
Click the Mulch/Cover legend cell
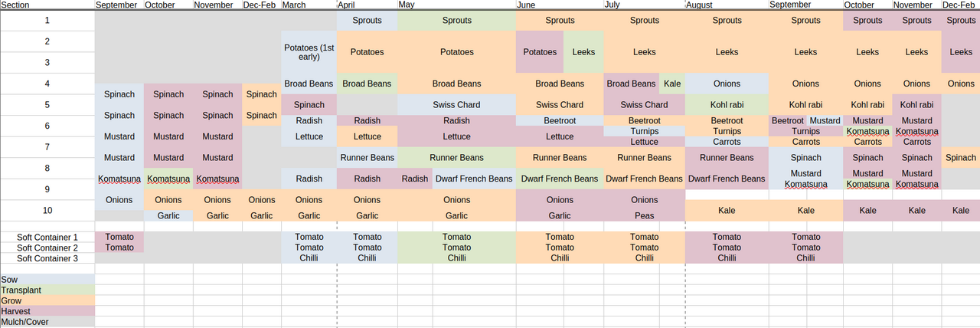click(47, 322)
